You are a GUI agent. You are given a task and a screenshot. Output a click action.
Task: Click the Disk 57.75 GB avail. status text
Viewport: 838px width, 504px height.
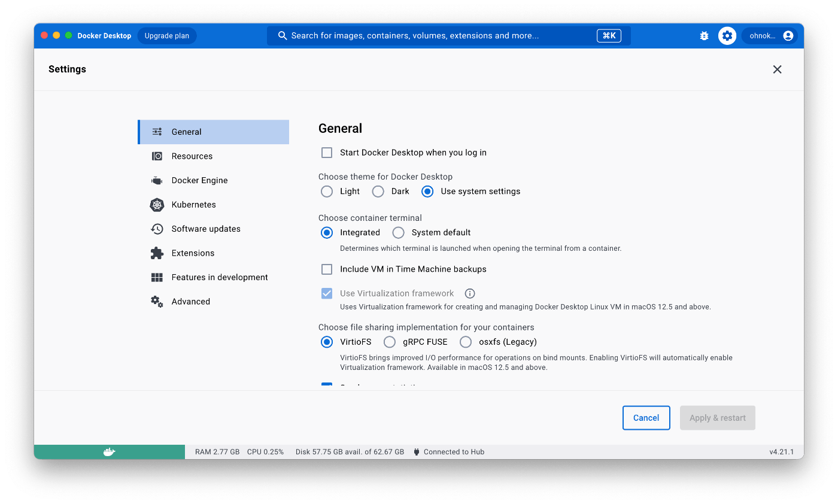pos(350,452)
